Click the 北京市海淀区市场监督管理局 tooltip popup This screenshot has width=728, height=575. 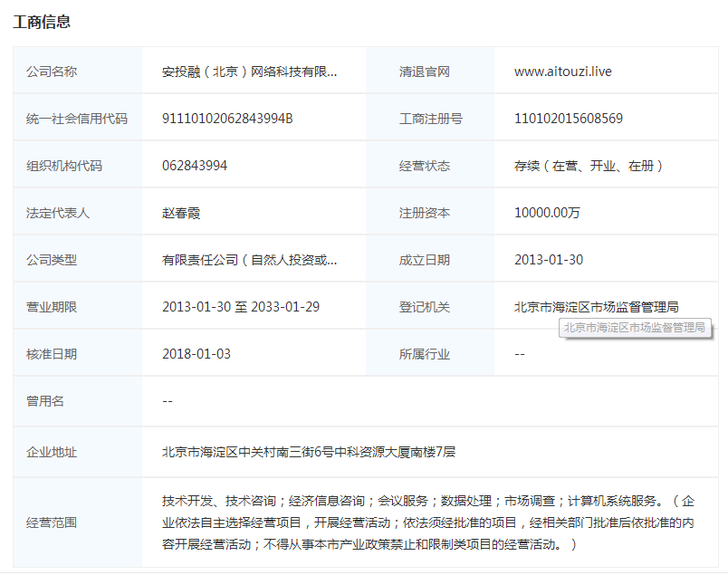(x=635, y=328)
